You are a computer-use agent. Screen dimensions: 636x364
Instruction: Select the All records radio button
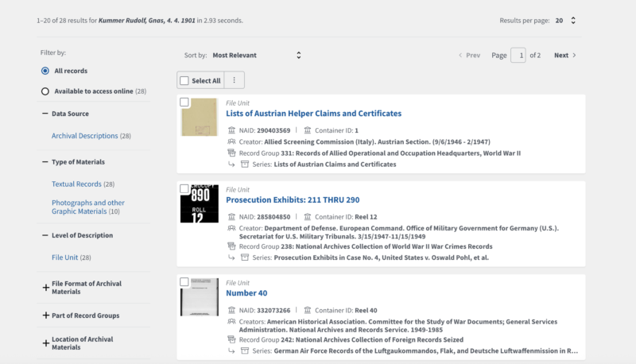tap(45, 71)
